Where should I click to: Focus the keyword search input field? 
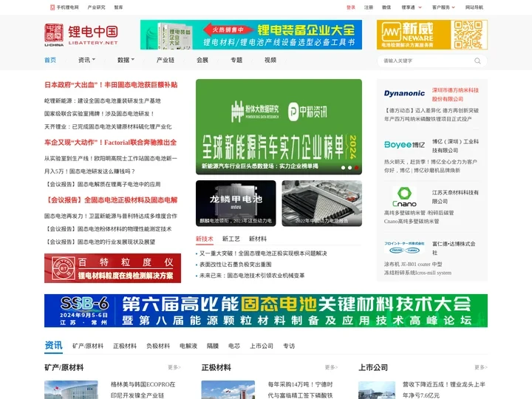tap(427, 61)
